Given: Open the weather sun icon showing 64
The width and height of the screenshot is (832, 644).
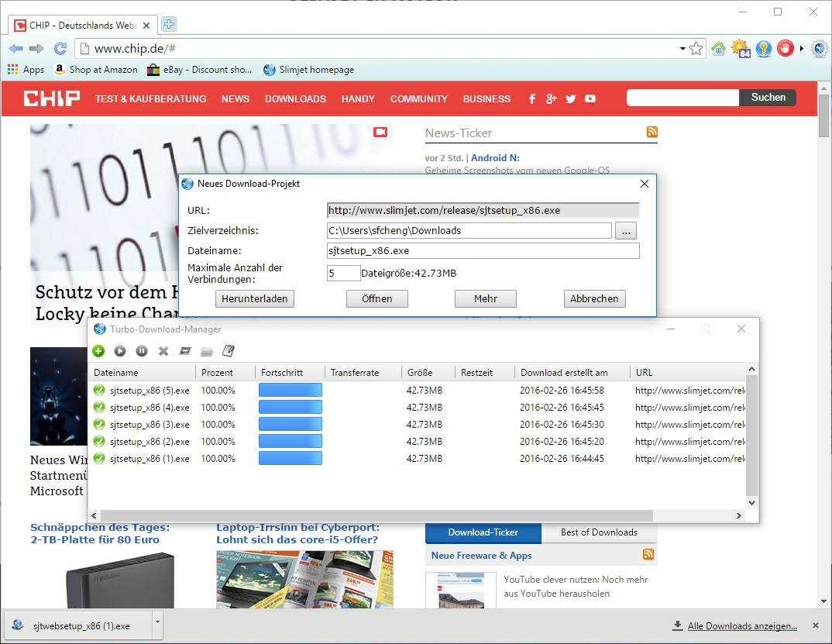Looking at the screenshot, I should (x=741, y=49).
